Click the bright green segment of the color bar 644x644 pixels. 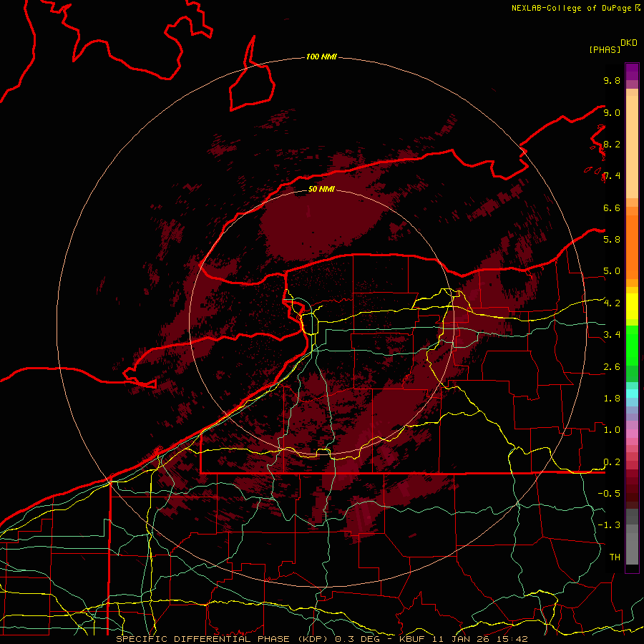tap(632, 346)
